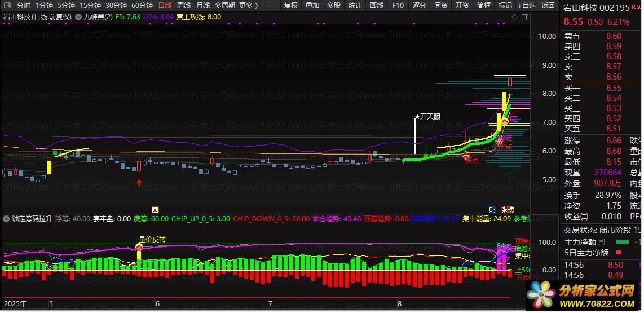This screenshot has width=644, height=313.
Task: Click the 外盘 value 907.8万
Action: 608,183
